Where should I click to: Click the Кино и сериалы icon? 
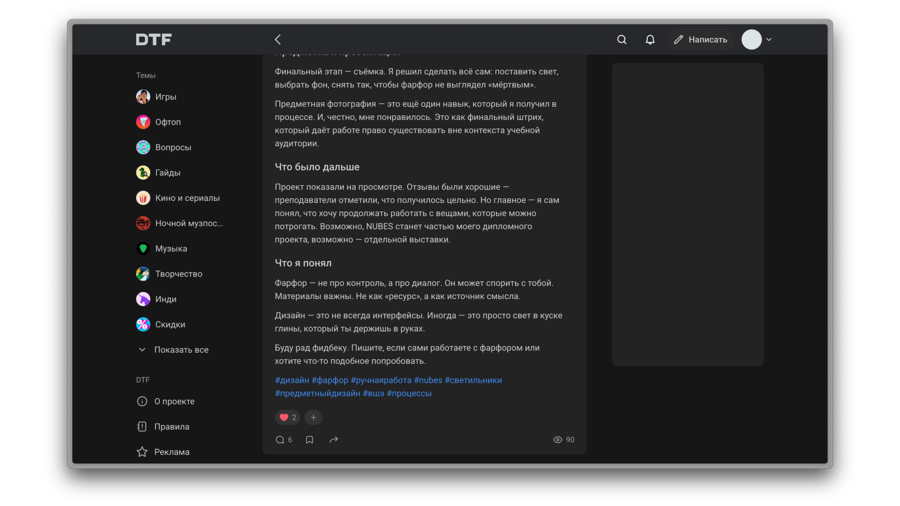tap(143, 198)
